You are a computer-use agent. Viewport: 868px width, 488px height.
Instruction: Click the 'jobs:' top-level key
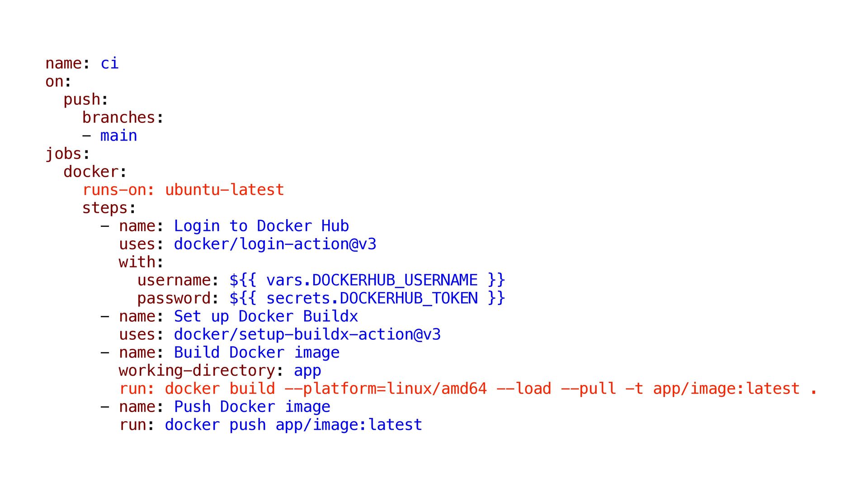[67, 154]
